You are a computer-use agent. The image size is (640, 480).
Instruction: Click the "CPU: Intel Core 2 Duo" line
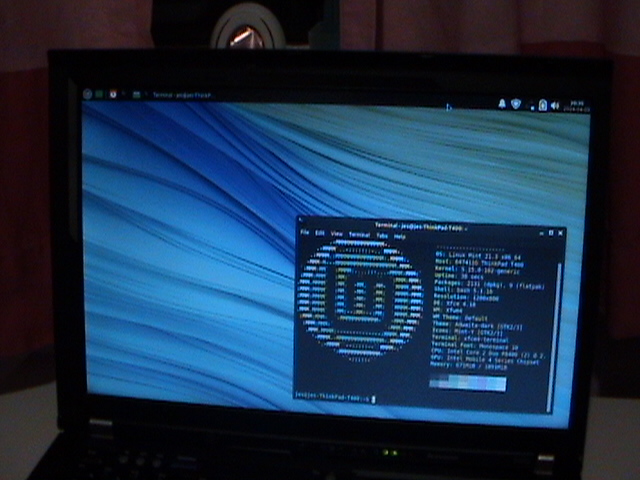pyautogui.click(x=488, y=353)
